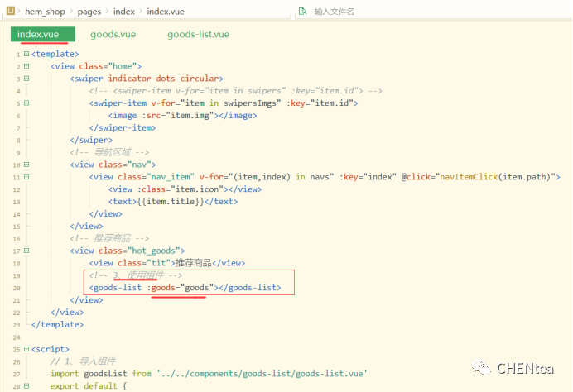The height and width of the screenshot is (392, 573).
Task: Click the project icon in the breadcrumb
Action: pos(9,12)
